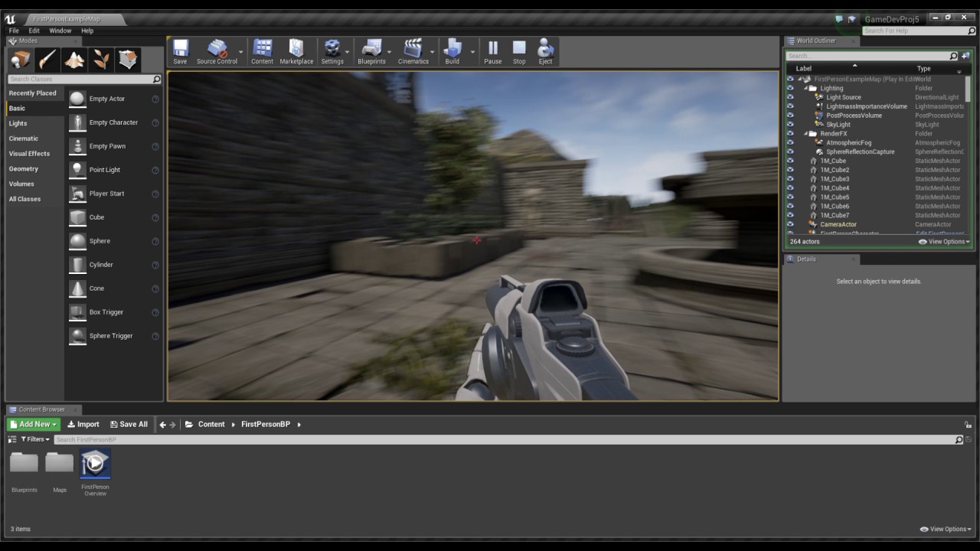The width and height of the screenshot is (980, 551).
Task: Toggle visibility of SkyLight
Action: click(x=790, y=125)
